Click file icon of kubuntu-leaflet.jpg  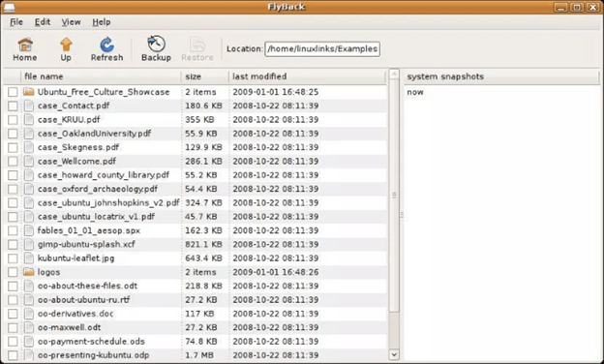click(x=28, y=258)
